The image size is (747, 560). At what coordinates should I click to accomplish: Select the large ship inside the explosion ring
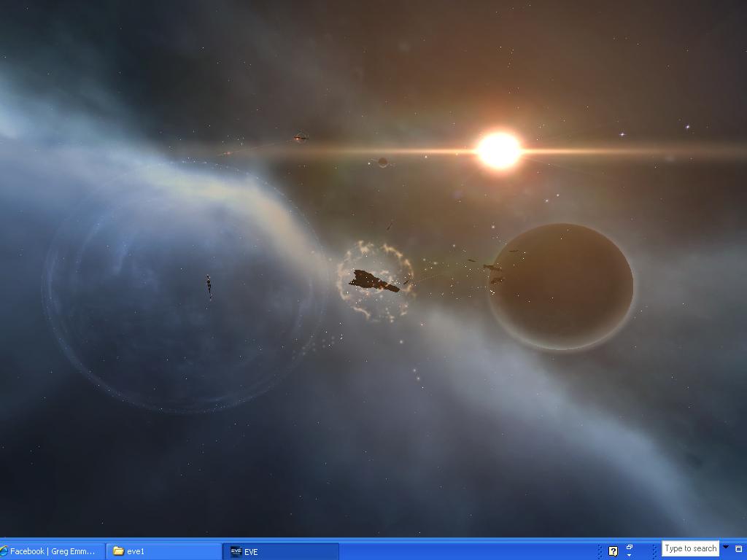pos(374,281)
